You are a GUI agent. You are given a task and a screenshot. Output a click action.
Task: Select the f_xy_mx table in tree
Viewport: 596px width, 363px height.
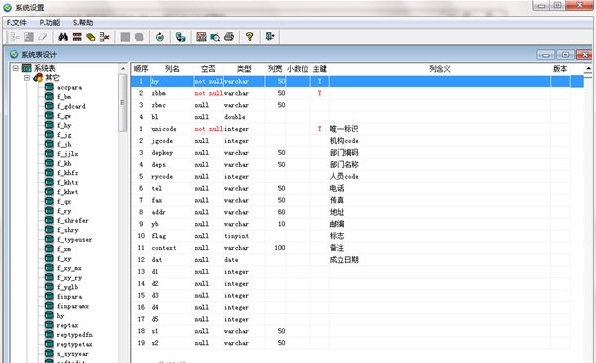point(69,268)
